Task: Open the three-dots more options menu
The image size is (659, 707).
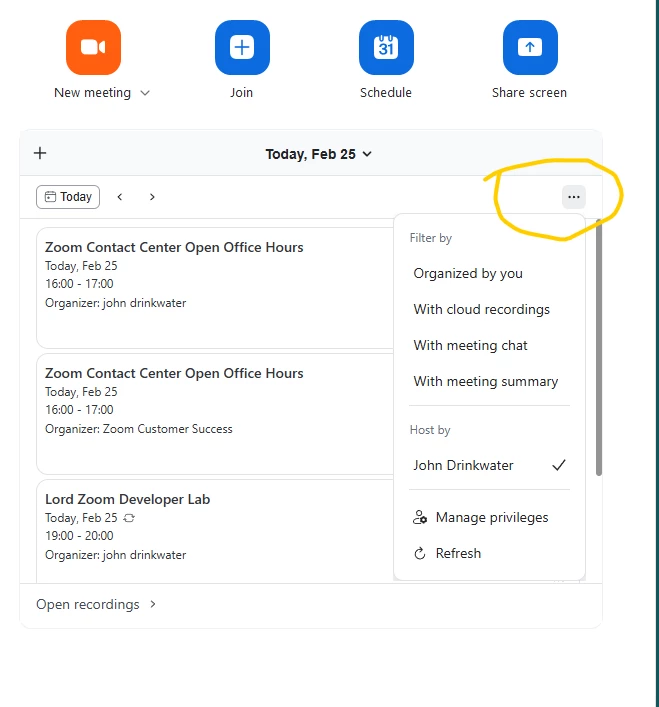Action: [573, 197]
